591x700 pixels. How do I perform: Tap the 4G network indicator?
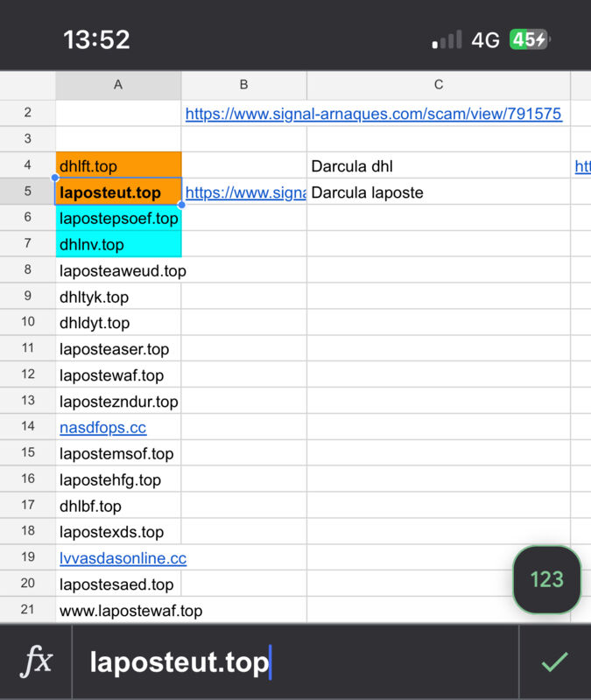pos(486,40)
